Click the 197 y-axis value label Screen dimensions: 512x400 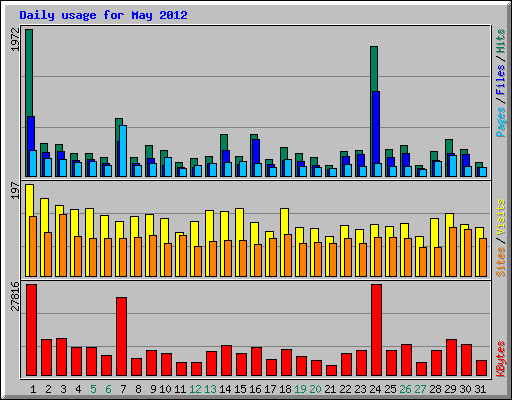(x=15, y=191)
